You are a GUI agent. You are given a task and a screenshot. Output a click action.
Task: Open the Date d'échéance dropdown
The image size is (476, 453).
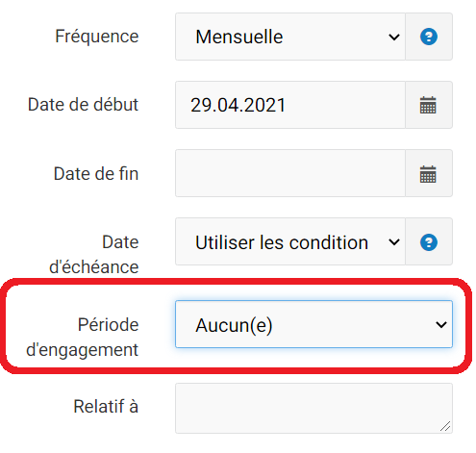point(290,241)
